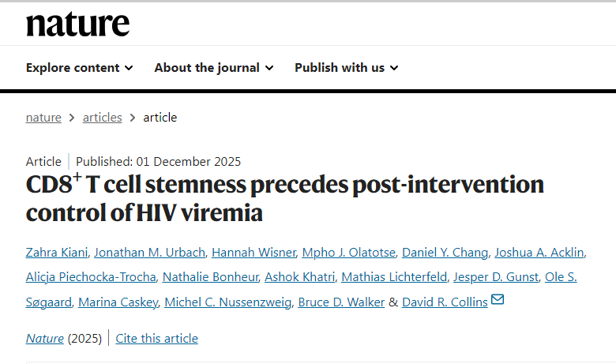Open author Zahra Kiani's profile
Screen dimensions: 616x364
(x=57, y=253)
